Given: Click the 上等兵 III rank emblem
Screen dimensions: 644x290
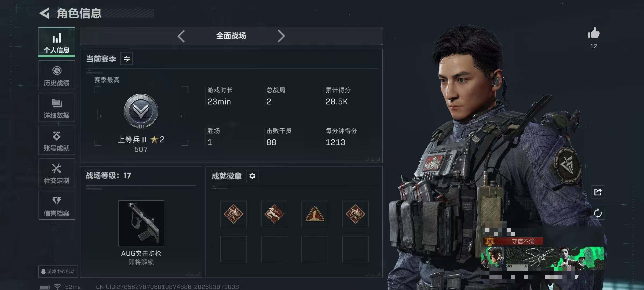Looking at the screenshot, I should tap(141, 111).
